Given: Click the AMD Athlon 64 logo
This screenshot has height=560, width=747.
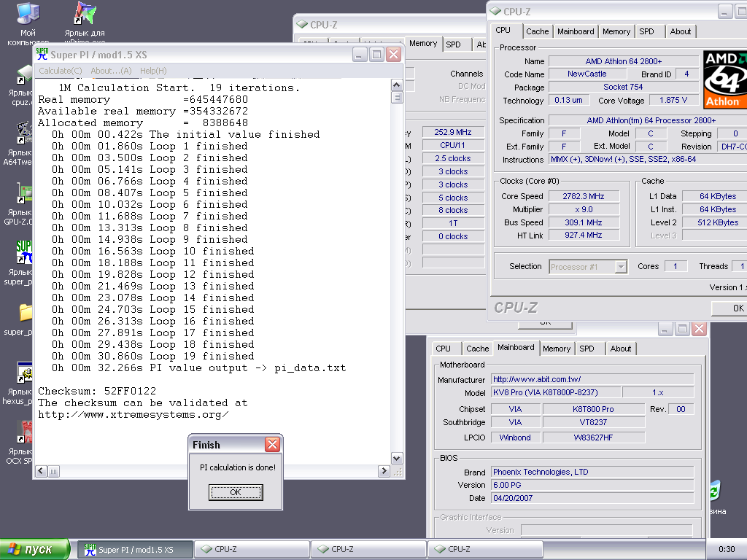Looking at the screenshot, I should coord(724,79).
